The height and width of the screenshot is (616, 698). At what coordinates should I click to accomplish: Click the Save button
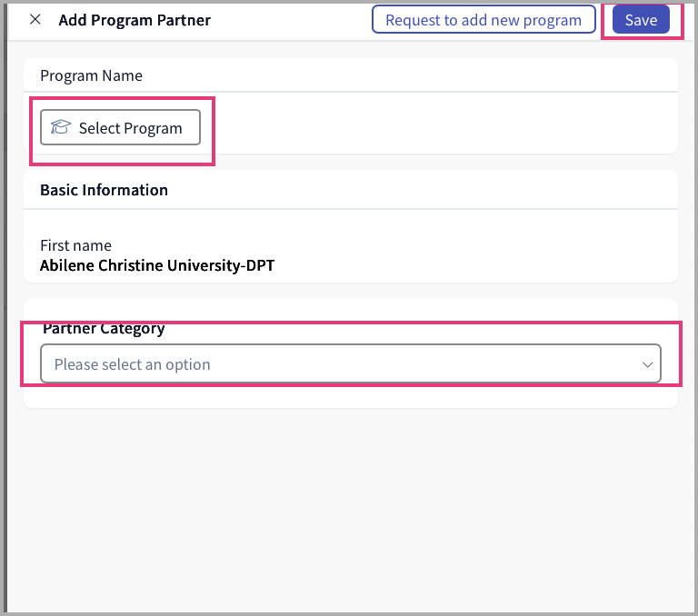click(641, 20)
